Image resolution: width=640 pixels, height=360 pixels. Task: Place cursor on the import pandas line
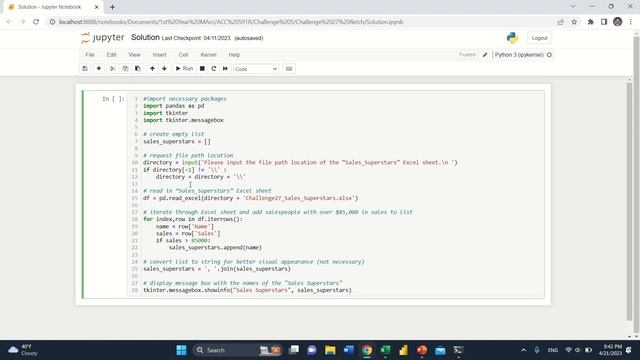(x=173, y=106)
